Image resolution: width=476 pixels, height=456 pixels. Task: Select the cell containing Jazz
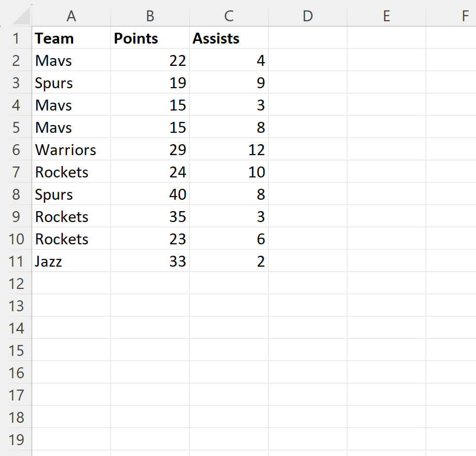point(71,261)
